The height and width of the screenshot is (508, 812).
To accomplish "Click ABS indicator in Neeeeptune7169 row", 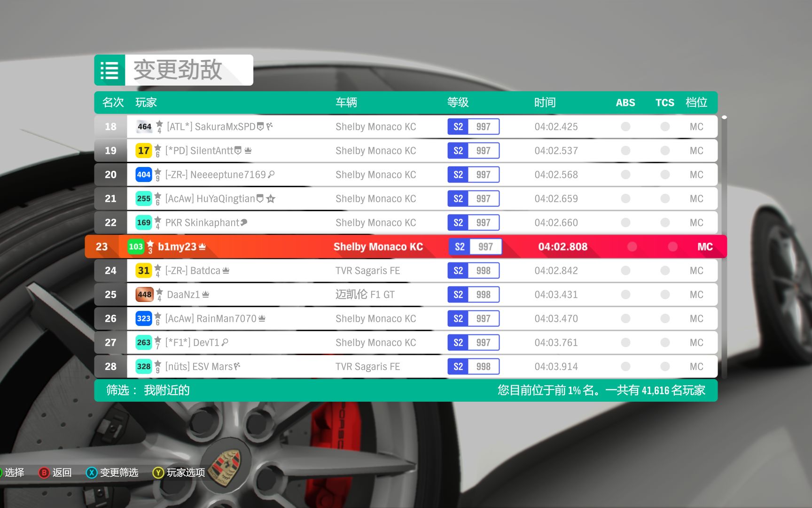I will click(625, 175).
